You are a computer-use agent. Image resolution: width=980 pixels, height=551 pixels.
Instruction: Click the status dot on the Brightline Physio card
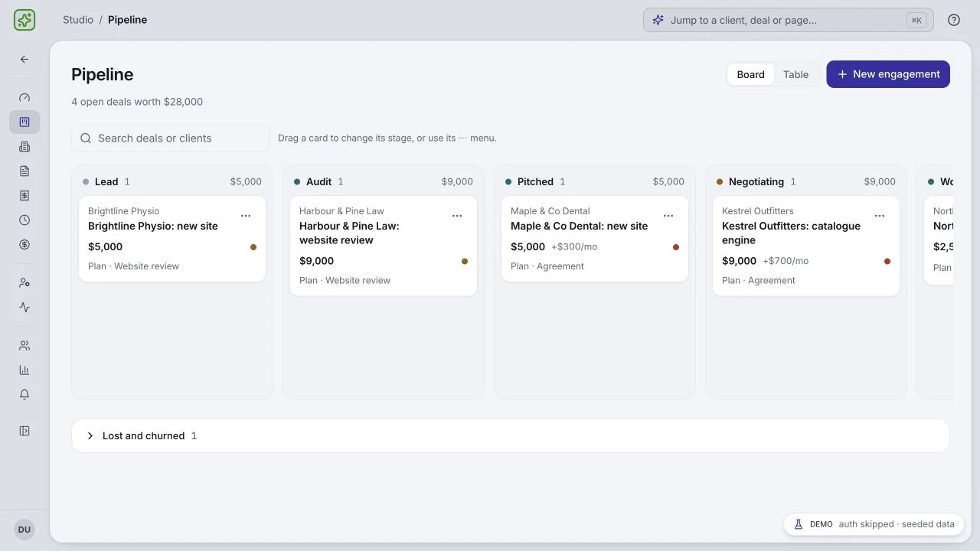253,247
